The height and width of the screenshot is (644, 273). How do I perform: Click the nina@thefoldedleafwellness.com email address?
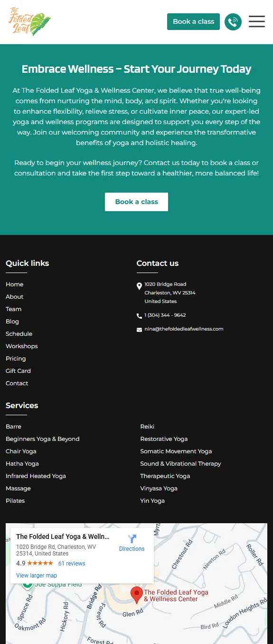[x=184, y=329]
